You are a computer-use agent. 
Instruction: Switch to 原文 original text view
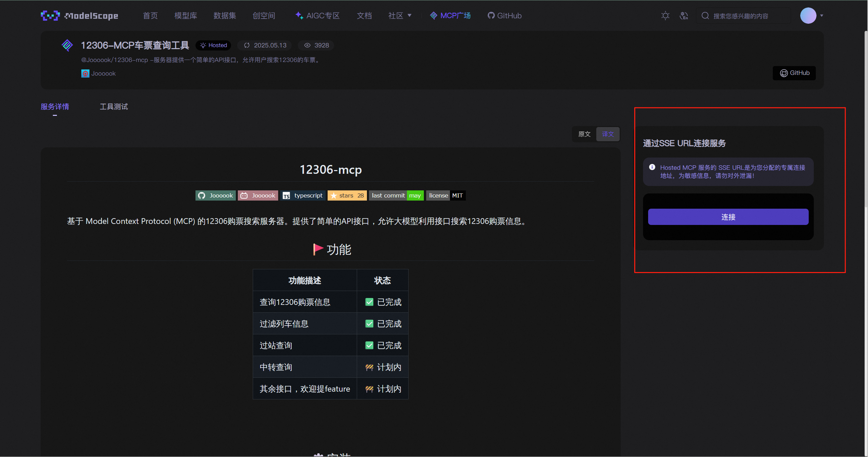point(584,134)
